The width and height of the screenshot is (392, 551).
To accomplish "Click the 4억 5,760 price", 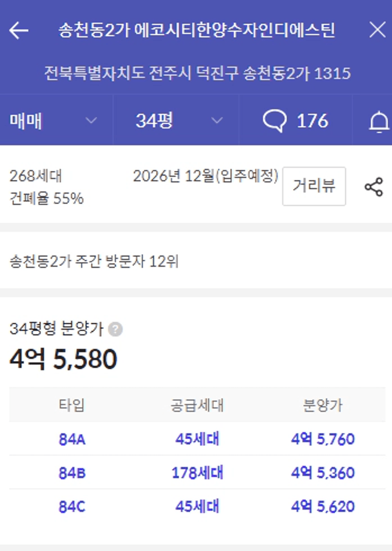I will tap(323, 439).
